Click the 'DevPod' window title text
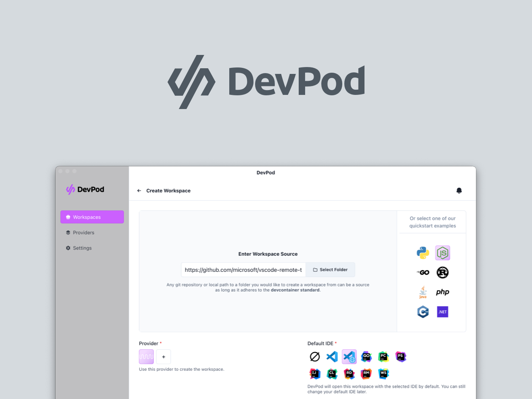Viewport: 532px width, 399px height. (266, 172)
